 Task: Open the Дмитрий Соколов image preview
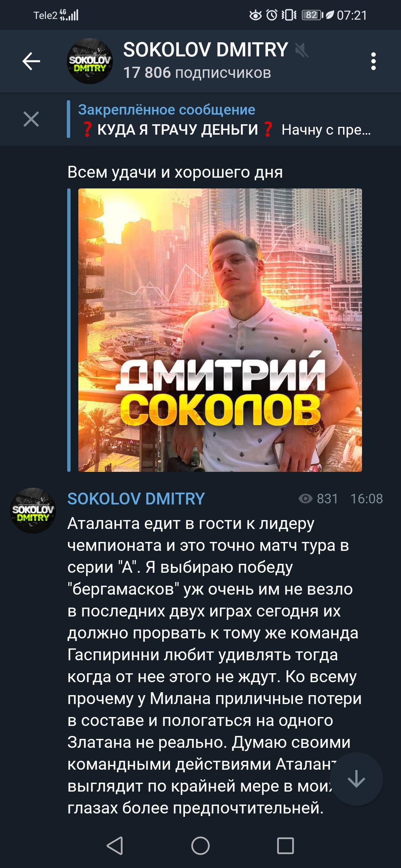[x=220, y=330]
